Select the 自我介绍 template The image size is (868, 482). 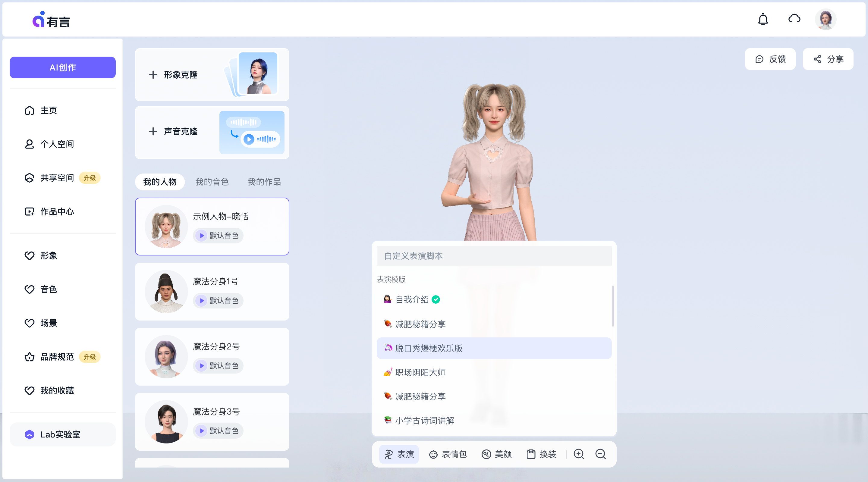click(412, 299)
